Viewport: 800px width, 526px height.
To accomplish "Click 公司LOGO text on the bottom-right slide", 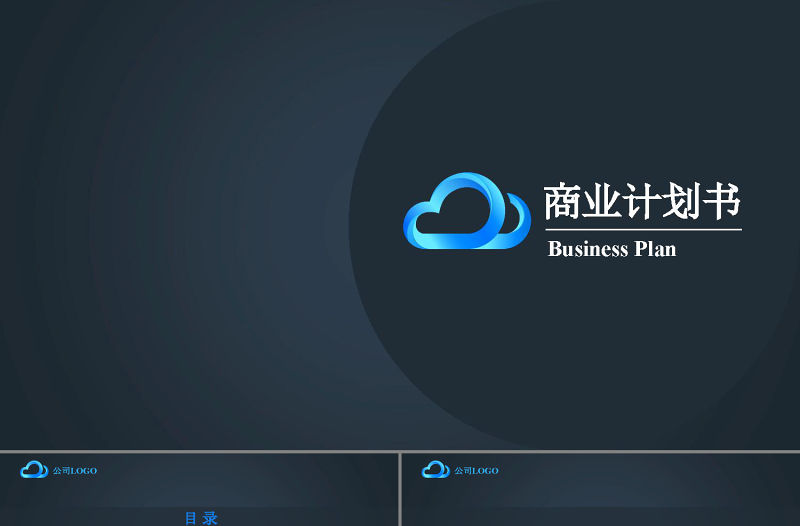I will (x=477, y=470).
